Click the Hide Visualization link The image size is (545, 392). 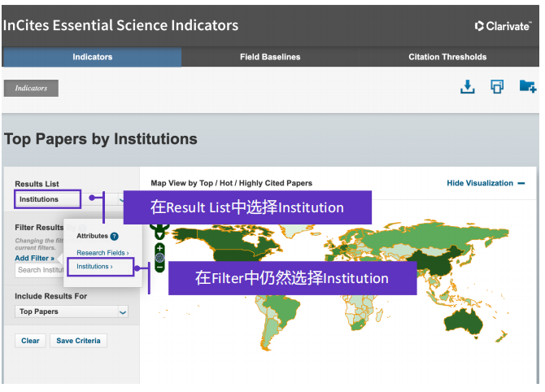[486, 183]
